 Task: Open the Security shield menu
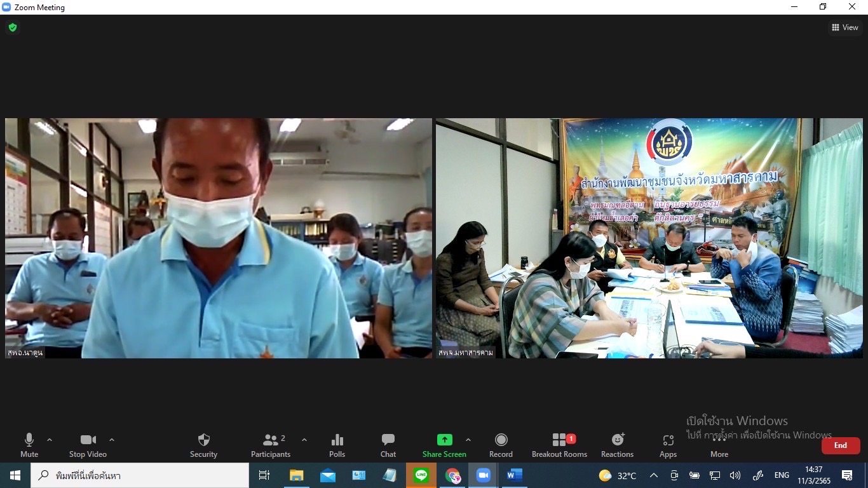(x=203, y=445)
